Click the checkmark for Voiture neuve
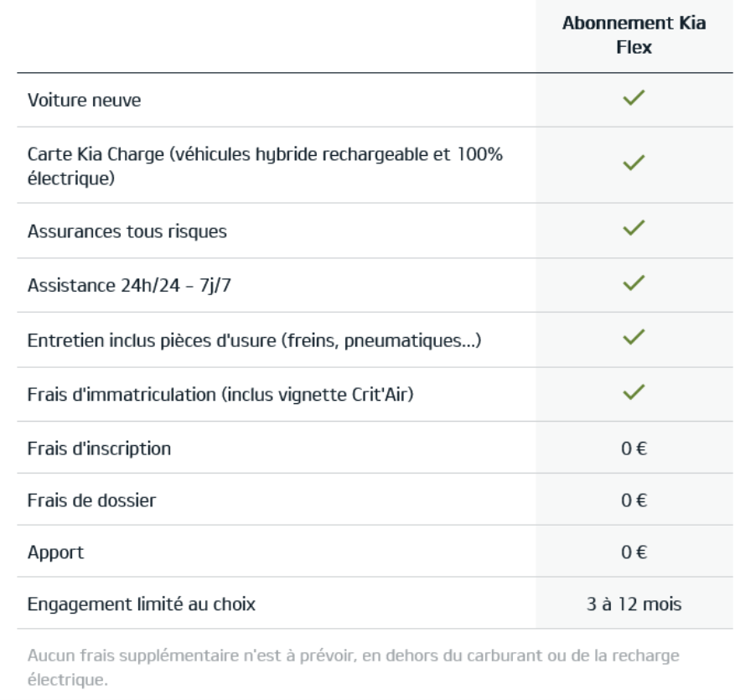Image resolution: width=740 pixels, height=700 pixels. pyautogui.click(x=634, y=98)
